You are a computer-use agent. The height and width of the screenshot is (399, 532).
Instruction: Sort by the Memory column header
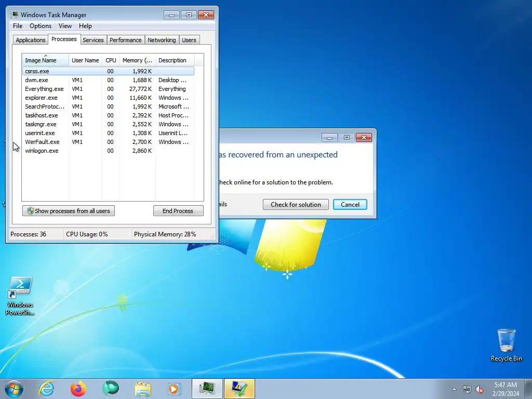pyautogui.click(x=137, y=60)
